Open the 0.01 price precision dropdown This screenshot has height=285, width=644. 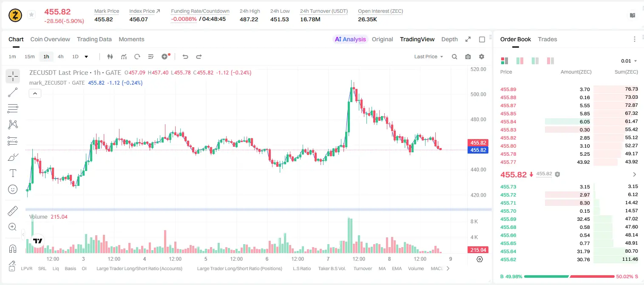[x=629, y=61]
